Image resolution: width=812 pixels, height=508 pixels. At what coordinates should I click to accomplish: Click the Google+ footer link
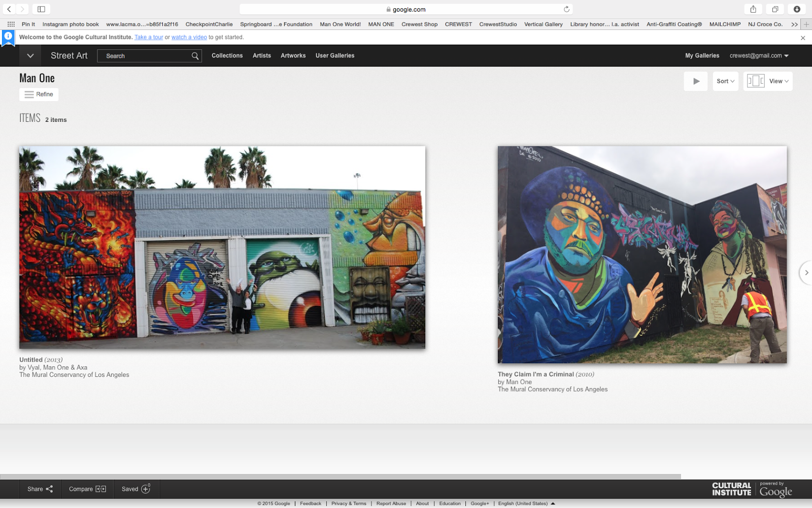click(x=480, y=503)
